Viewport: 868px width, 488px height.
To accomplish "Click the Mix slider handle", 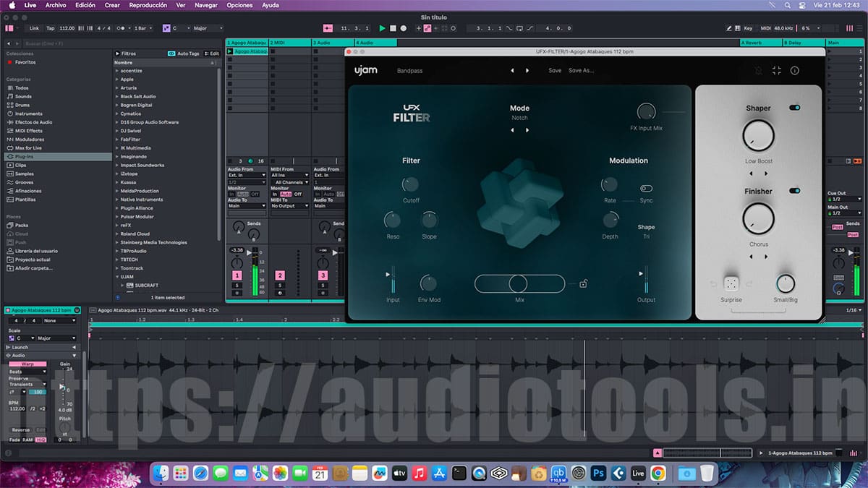I will pyautogui.click(x=518, y=283).
